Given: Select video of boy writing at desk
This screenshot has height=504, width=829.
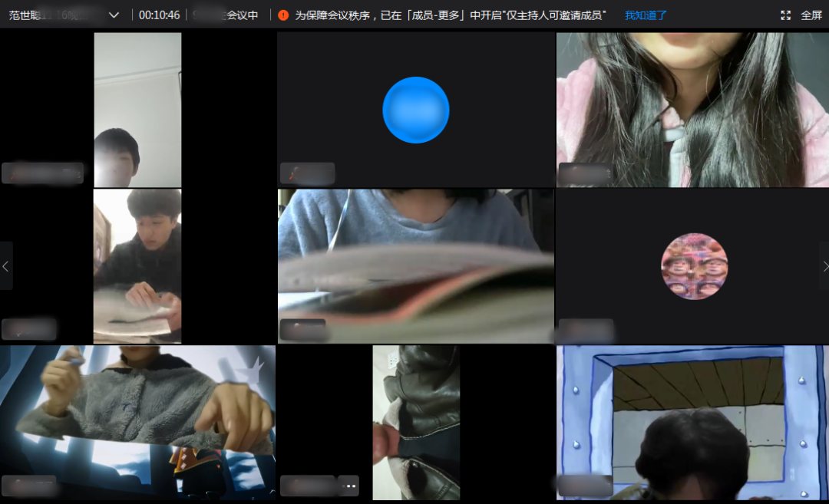Looking at the screenshot, I should [137, 265].
